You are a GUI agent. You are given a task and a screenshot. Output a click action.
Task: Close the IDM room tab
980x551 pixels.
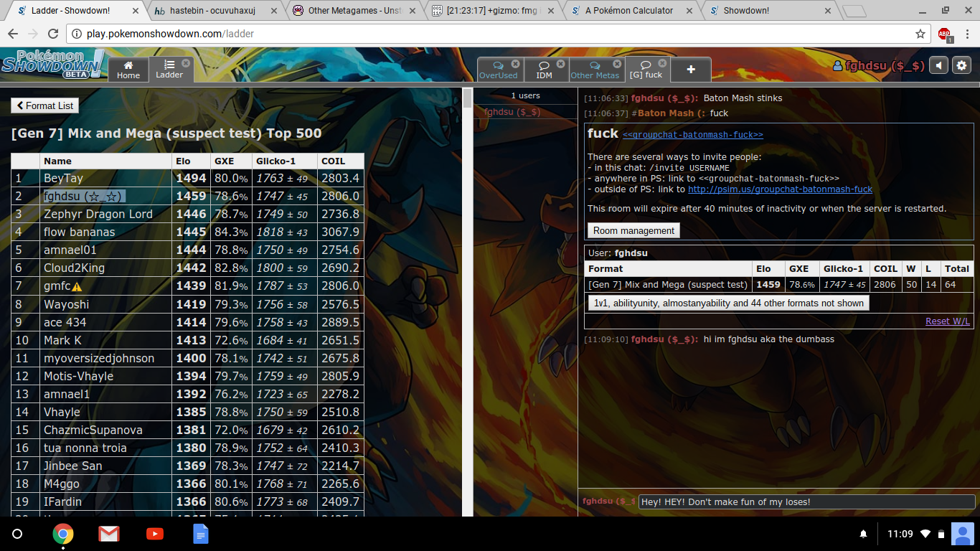(x=560, y=63)
